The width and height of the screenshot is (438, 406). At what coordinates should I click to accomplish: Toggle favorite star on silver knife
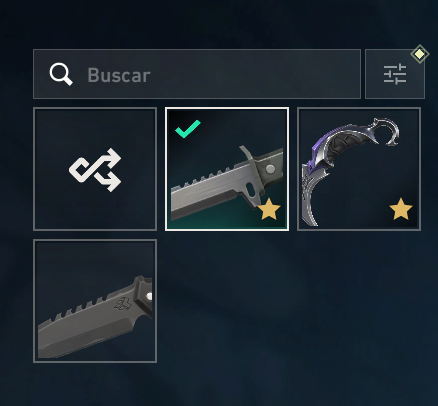click(x=269, y=209)
